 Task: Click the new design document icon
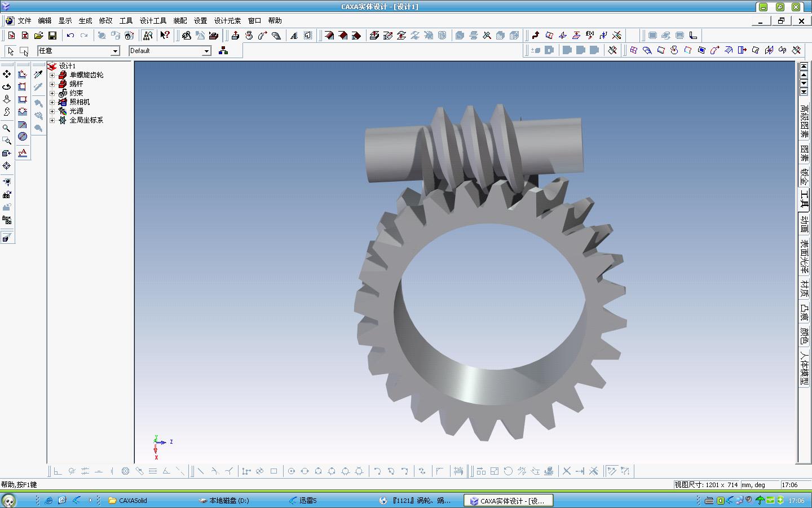point(11,36)
